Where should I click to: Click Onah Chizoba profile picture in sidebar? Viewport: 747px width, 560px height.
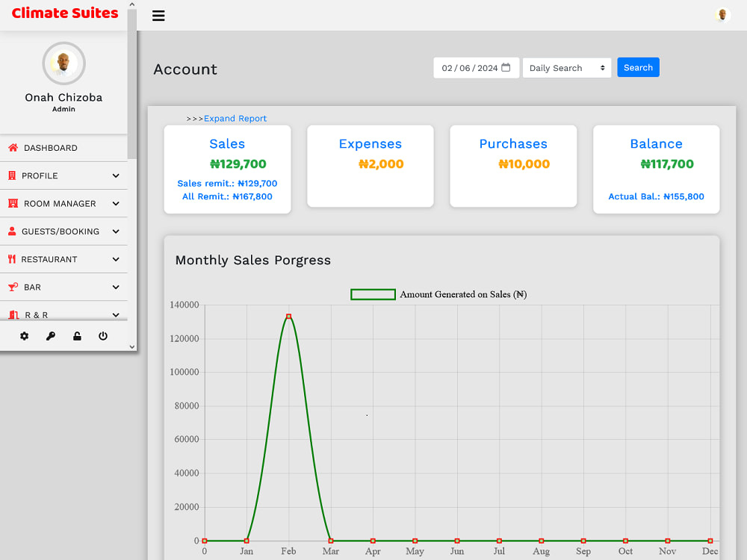63,63
